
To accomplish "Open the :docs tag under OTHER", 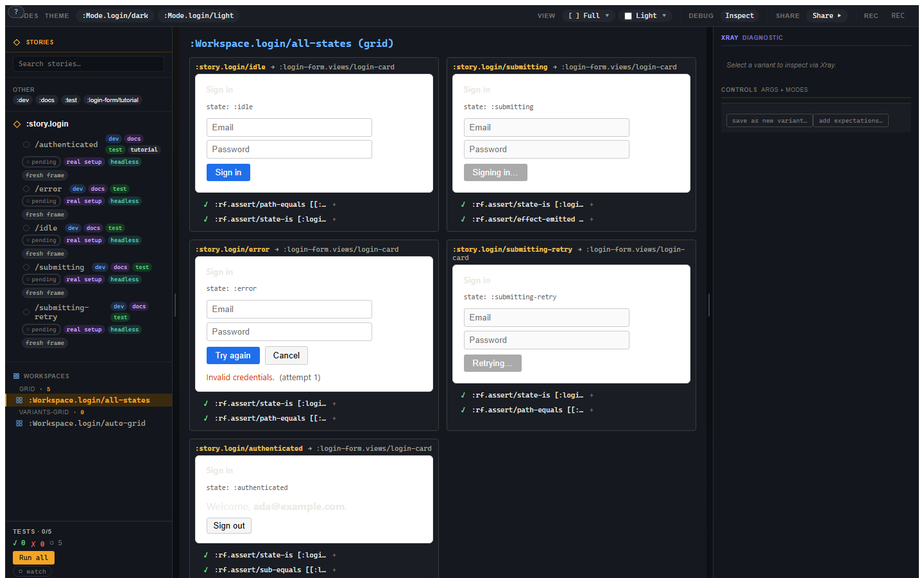I will [x=47, y=100].
